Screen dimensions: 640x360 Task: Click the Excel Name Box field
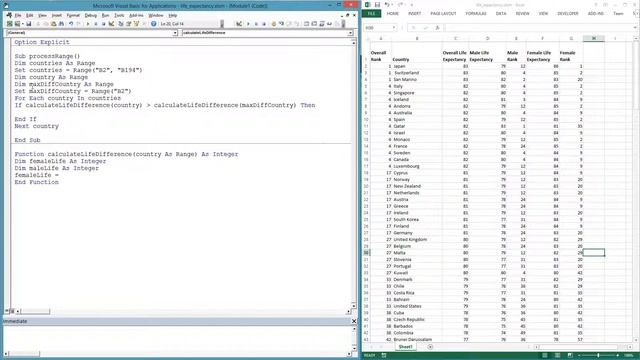tap(377, 28)
